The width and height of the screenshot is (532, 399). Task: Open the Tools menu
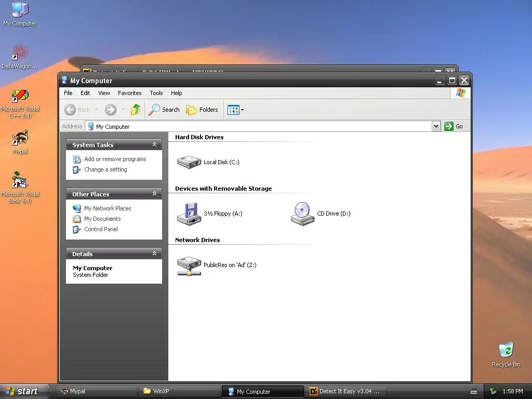pos(156,93)
